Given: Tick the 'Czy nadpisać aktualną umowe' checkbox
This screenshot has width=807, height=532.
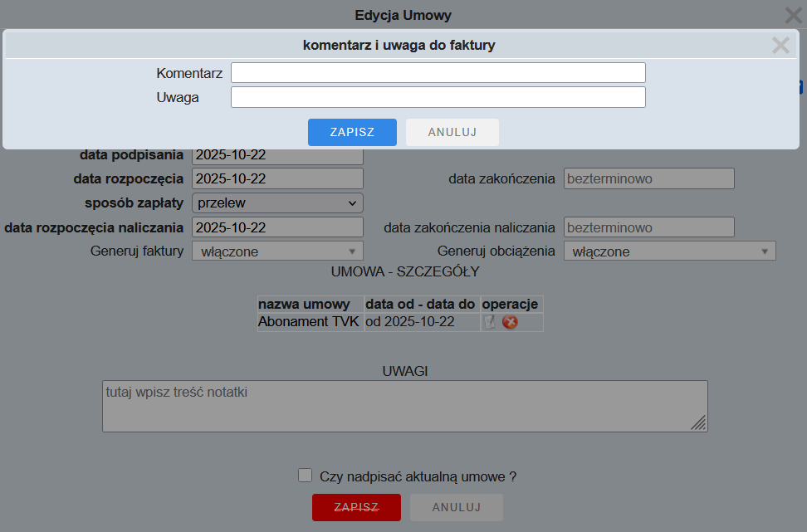Looking at the screenshot, I should coord(305,476).
